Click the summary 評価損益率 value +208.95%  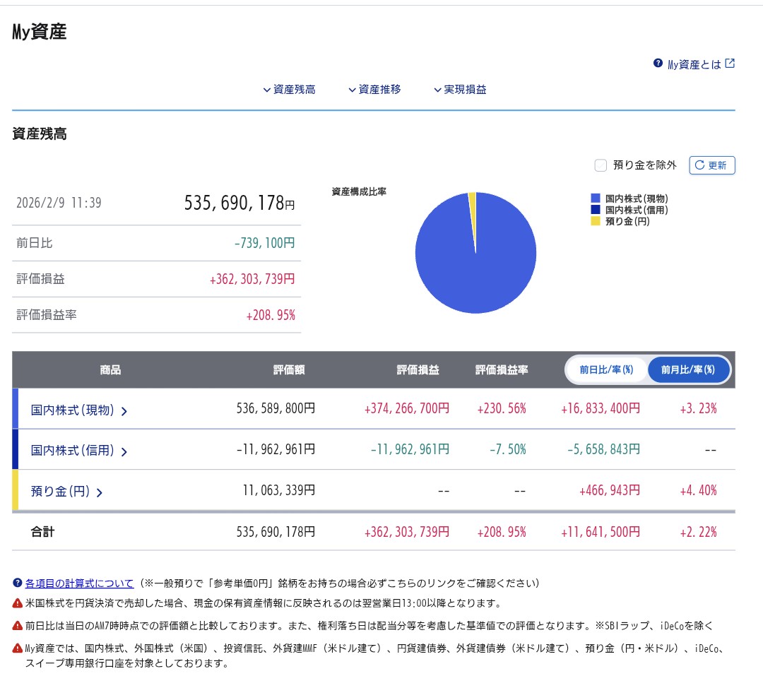point(271,315)
